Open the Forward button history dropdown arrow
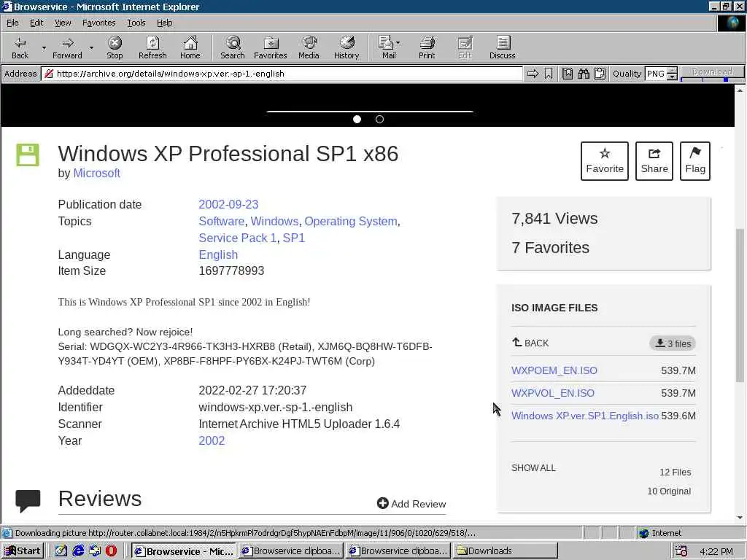 91,47
